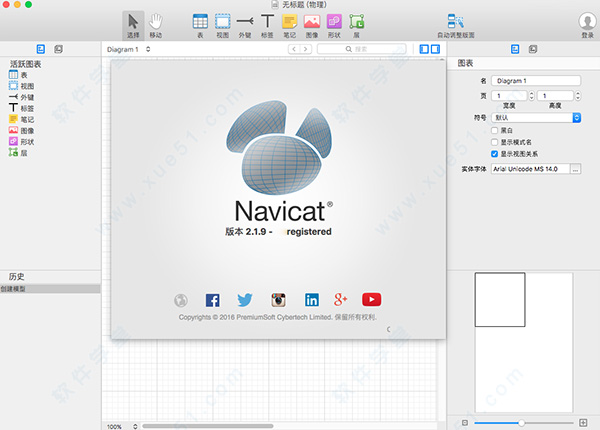Click the 层 layer tool in toolbar
Image resolution: width=600 pixels, height=430 pixels.
[x=356, y=25]
